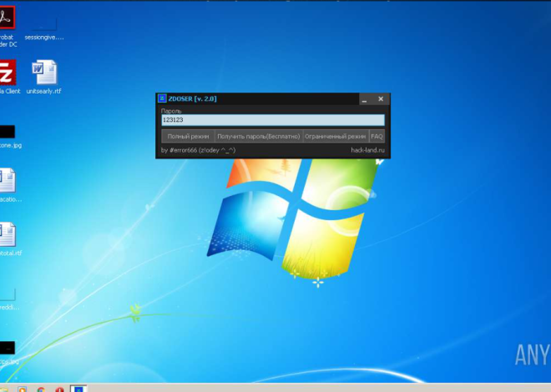Screen dimensions: 551x392
Task: Click the blue ZDOSER title bar icon
Action: point(163,99)
